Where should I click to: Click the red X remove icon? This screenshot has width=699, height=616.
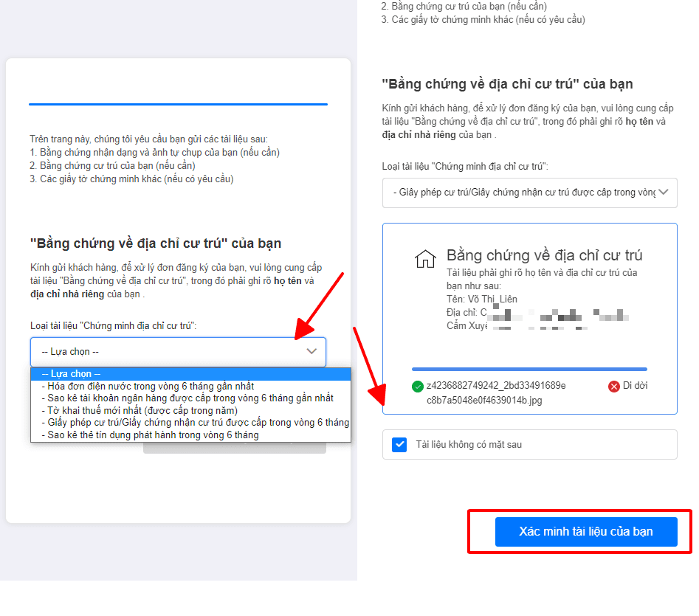614,386
